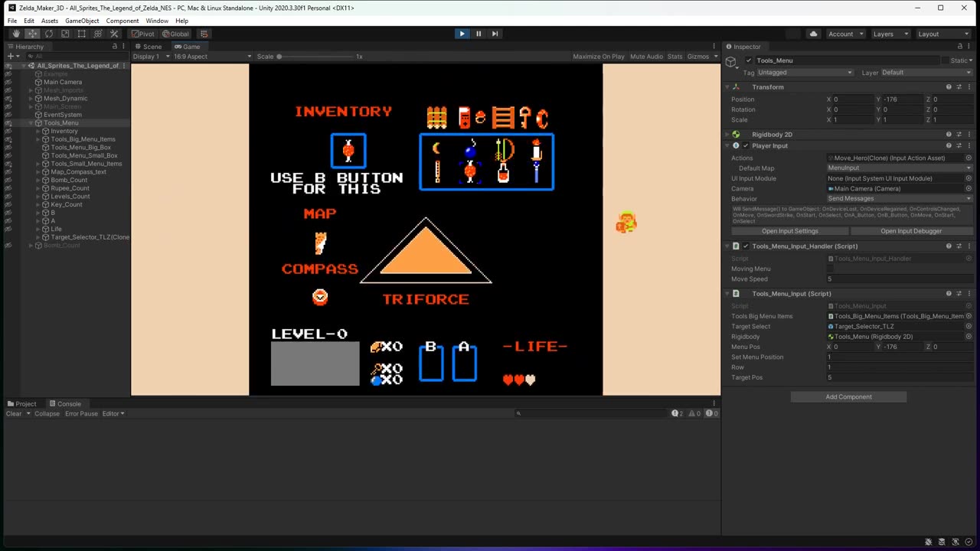This screenshot has height=551, width=980.
Task: Open the Tag dropdown
Action: [805, 73]
